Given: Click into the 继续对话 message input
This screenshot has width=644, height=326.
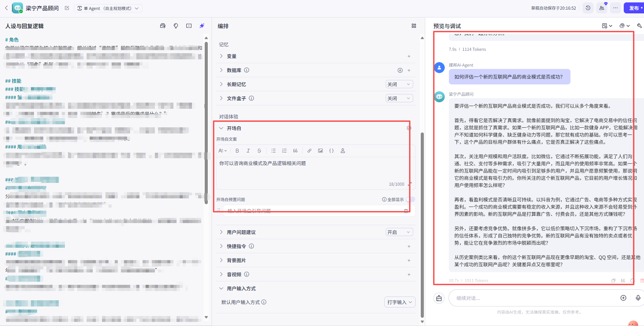Looking at the screenshot, I should (536, 298).
